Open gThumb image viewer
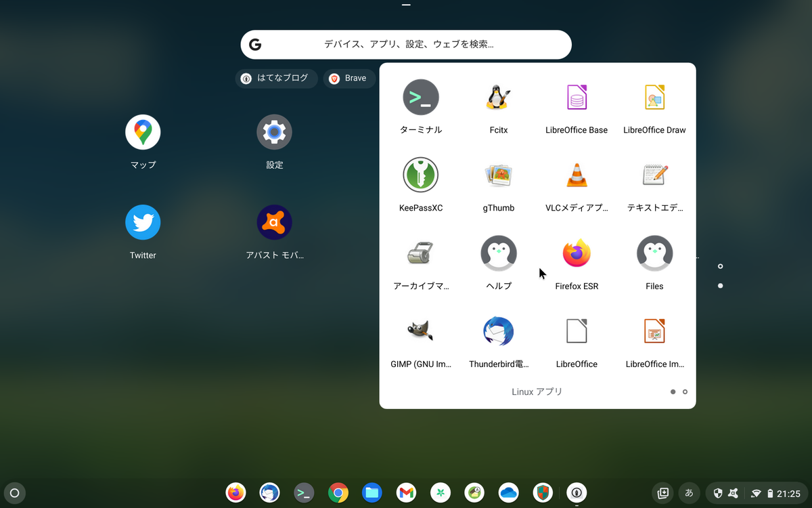Image resolution: width=812 pixels, height=508 pixels. click(x=499, y=175)
